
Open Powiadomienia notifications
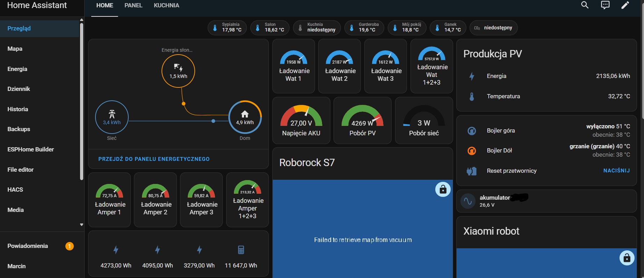(x=42, y=246)
